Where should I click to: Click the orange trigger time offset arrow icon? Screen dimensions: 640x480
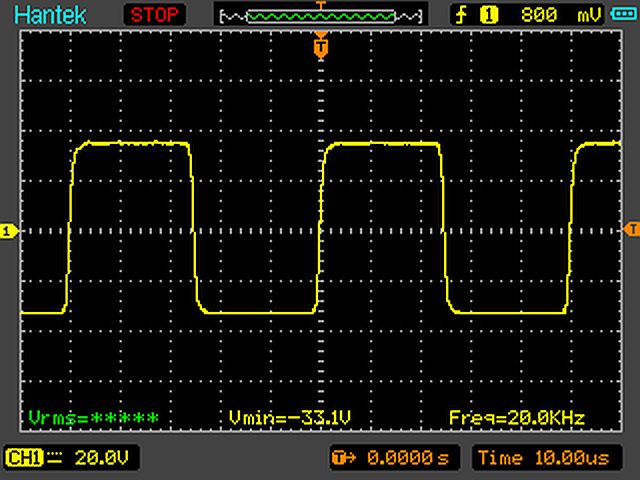(x=343, y=458)
